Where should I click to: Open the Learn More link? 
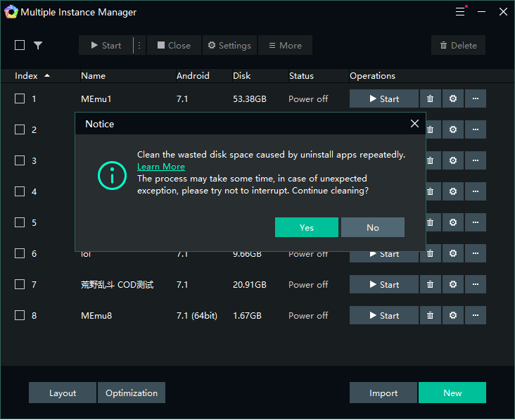coord(161,167)
